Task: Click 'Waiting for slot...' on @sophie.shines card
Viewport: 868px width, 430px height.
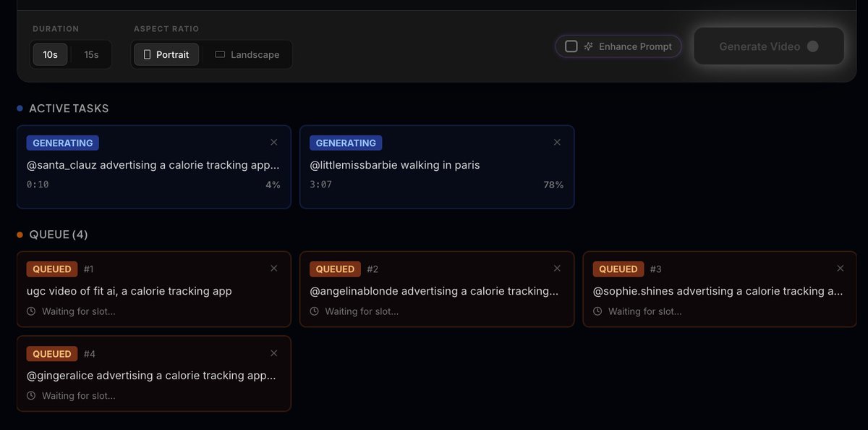Action: [x=645, y=311]
